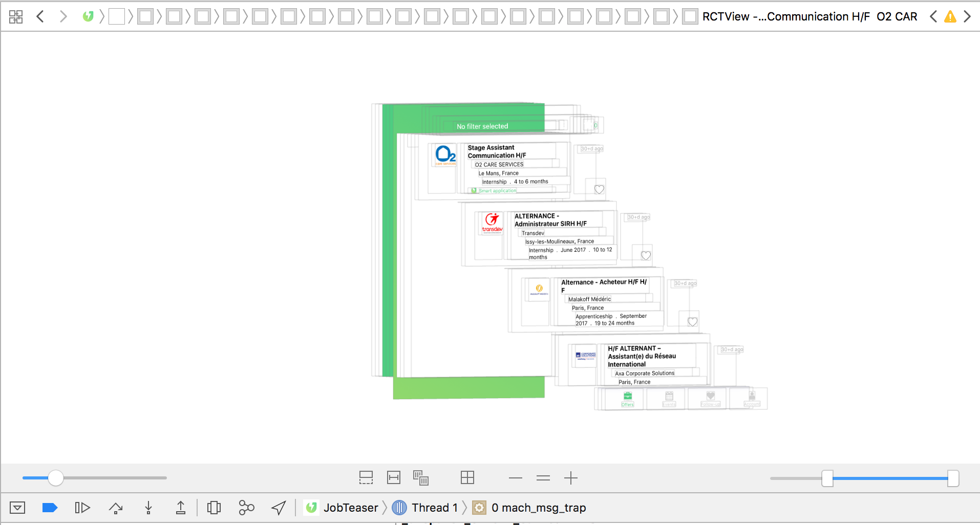
Task: Open the view hierarchy overview icon top-left
Action: tap(16, 16)
